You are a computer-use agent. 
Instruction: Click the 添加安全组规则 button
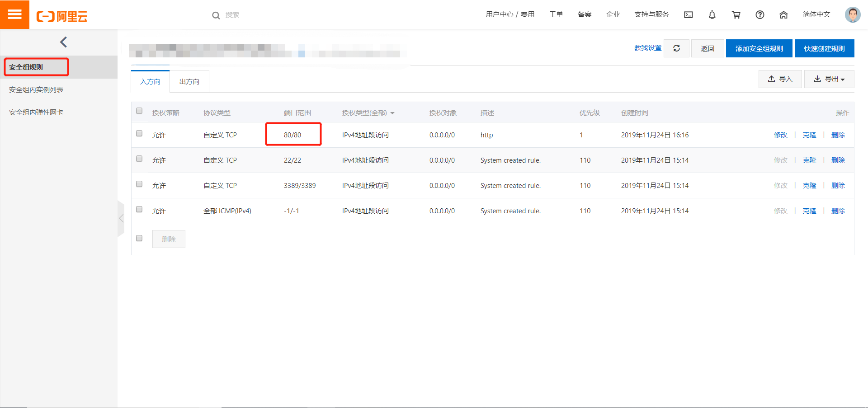click(x=759, y=48)
